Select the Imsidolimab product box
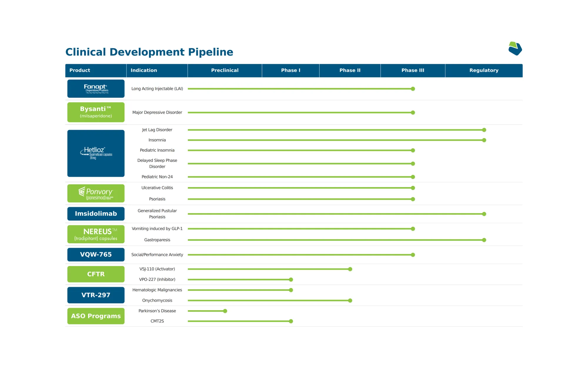Image resolution: width=588 pixels, height=371 pixels. pos(96,214)
